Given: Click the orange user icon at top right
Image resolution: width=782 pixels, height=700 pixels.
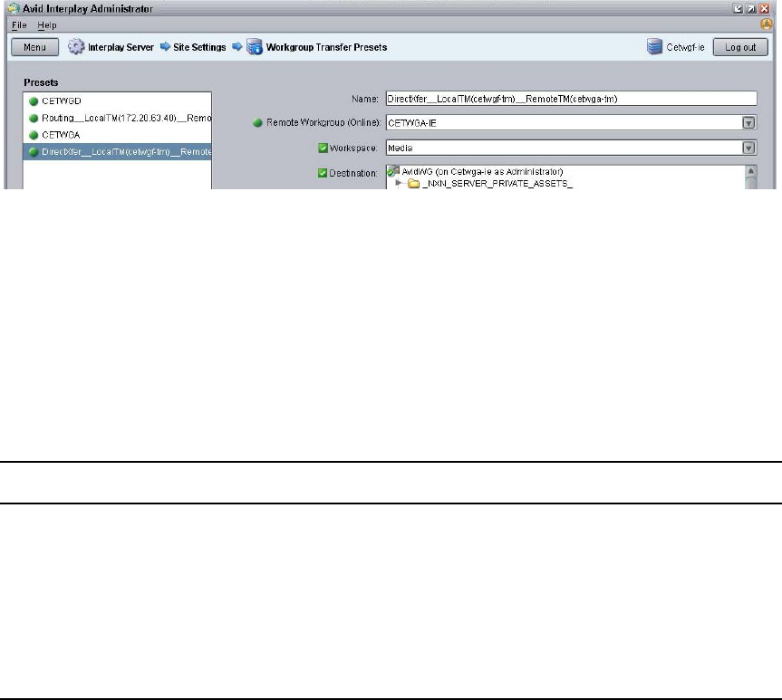Looking at the screenshot, I should [766, 24].
